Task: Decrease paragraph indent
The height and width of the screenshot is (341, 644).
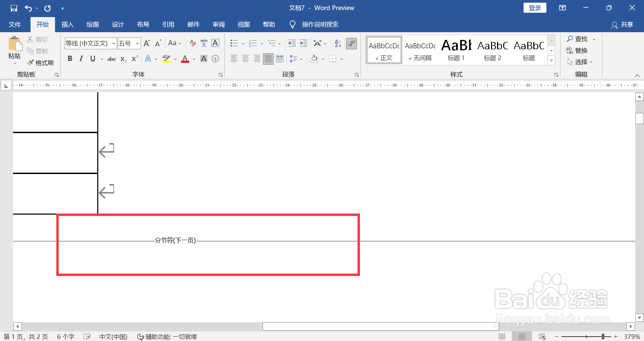Action: click(x=292, y=43)
